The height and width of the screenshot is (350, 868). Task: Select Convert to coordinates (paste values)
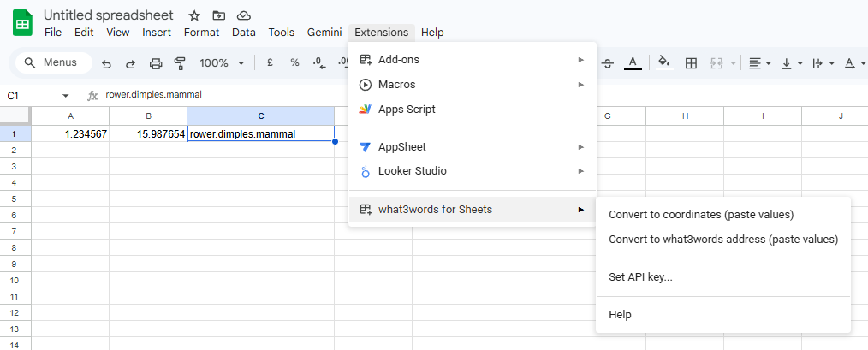tap(701, 214)
